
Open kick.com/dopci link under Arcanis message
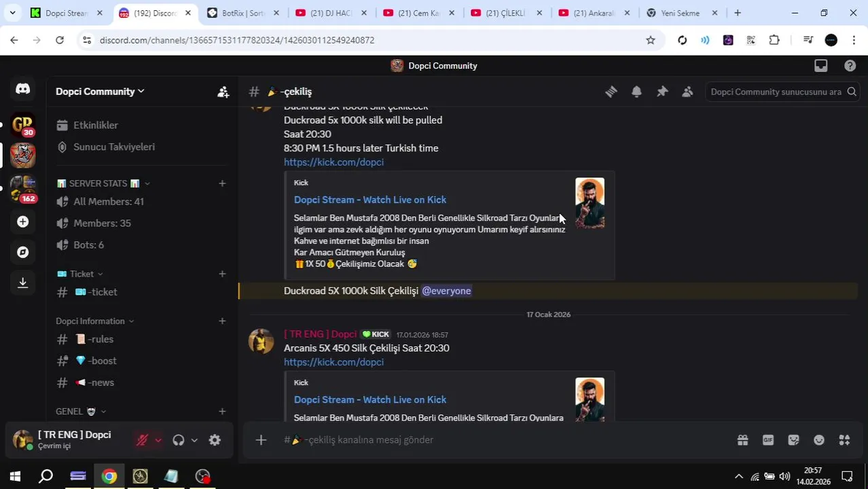coord(333,362)
